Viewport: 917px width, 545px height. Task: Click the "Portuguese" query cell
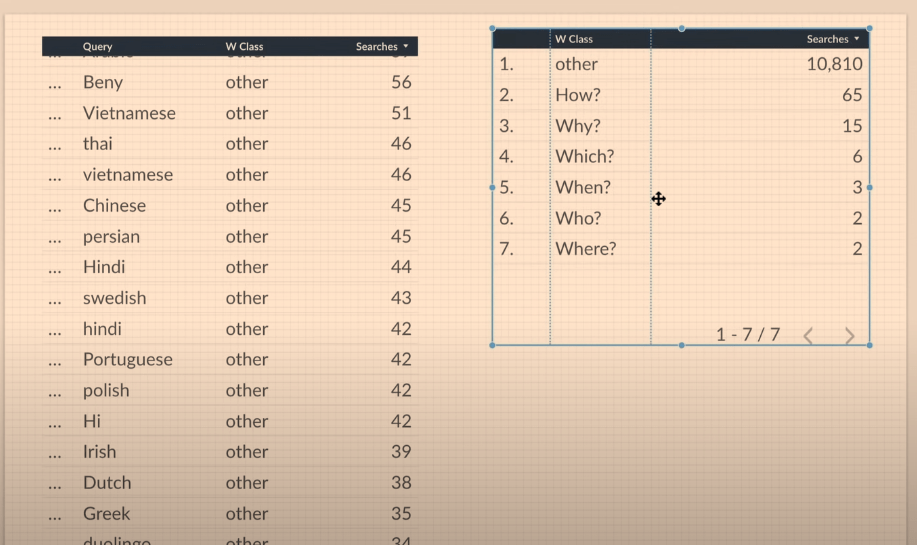coord(127,360)
